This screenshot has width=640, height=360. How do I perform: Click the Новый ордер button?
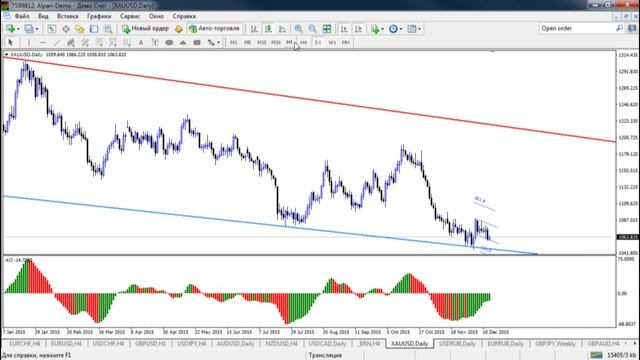[145, 29]
